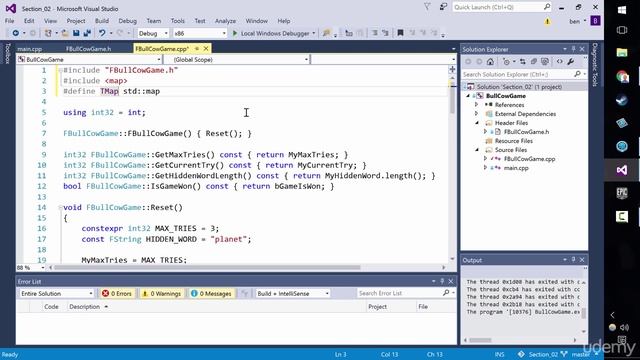Open Task View on the taskbar
The width and height of the screenshot is (640, 360).
click(x=622, y=30)
